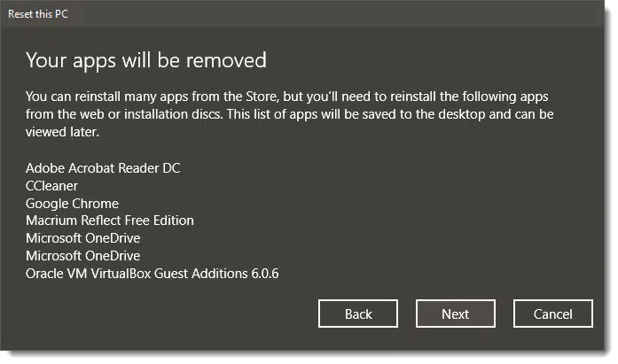618x364 pixels.
Task: Click the word removed in the heading
Action: (x=226, y=61)
